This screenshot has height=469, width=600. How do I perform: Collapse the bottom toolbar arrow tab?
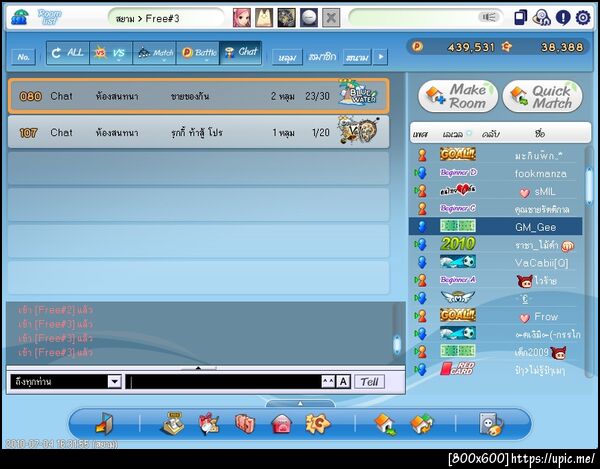(300, 403)
